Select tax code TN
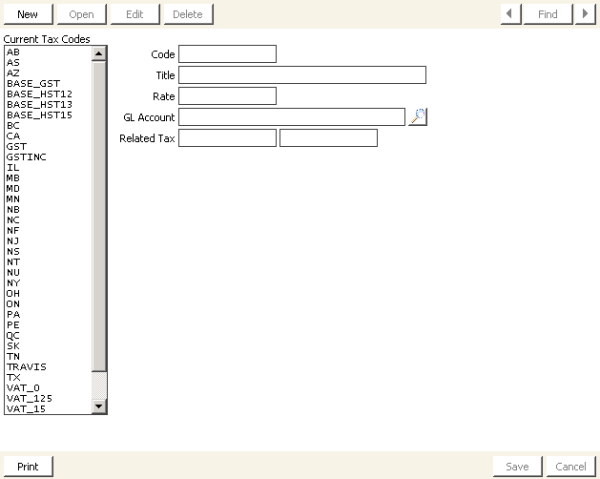 click(48, 357)
